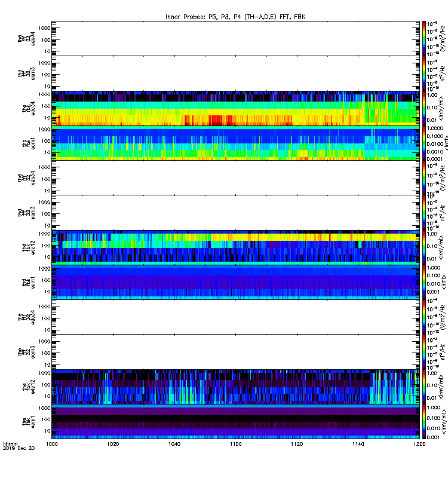Image resolution: width=448 pixels, height=478 pixels.
Task: Click the color bar beside thd fbk scm1 panel
Action: click(x=424, y=283)
